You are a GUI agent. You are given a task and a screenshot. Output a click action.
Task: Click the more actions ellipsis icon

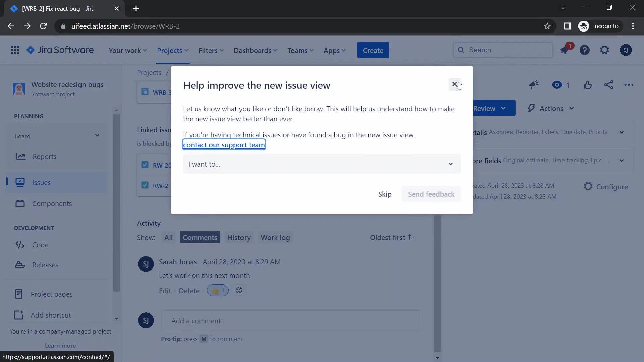click(629, 85)
